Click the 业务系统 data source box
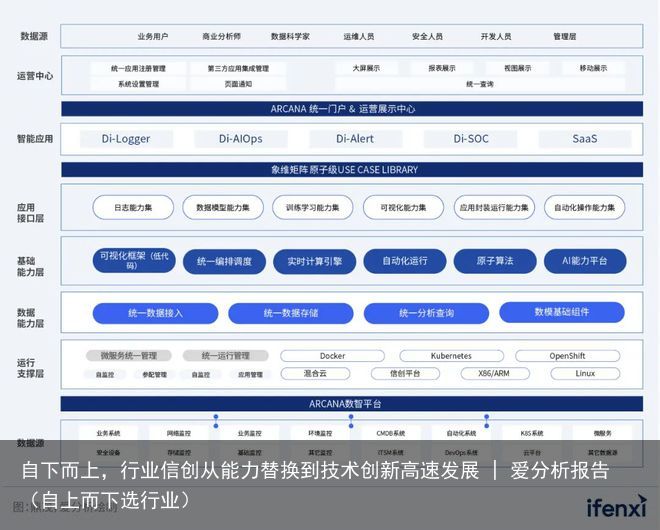 109,433
